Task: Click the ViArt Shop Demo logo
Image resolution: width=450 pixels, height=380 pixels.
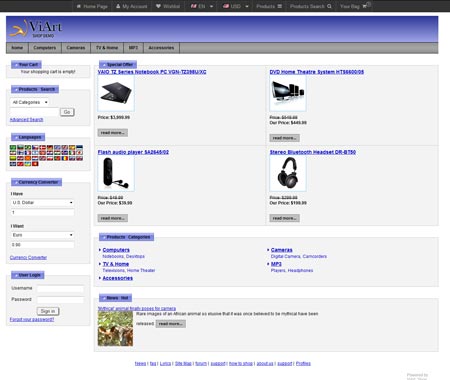Action: (35, 29)
